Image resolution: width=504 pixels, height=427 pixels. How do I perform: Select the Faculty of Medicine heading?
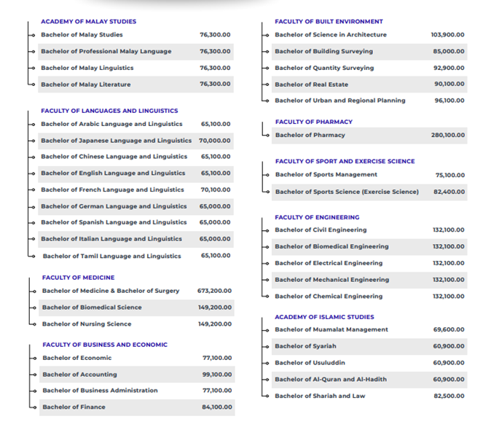(78, 278)
